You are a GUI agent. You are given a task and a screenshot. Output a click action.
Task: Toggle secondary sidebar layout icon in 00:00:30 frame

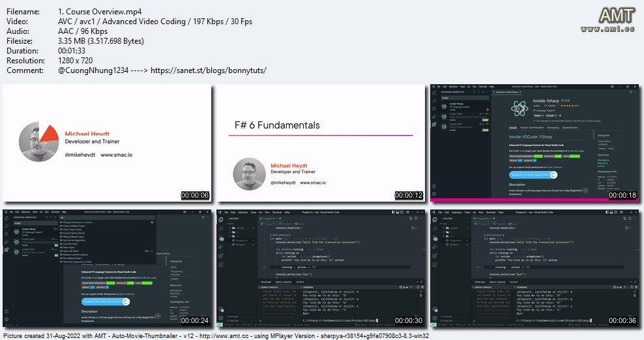[402, 212]
